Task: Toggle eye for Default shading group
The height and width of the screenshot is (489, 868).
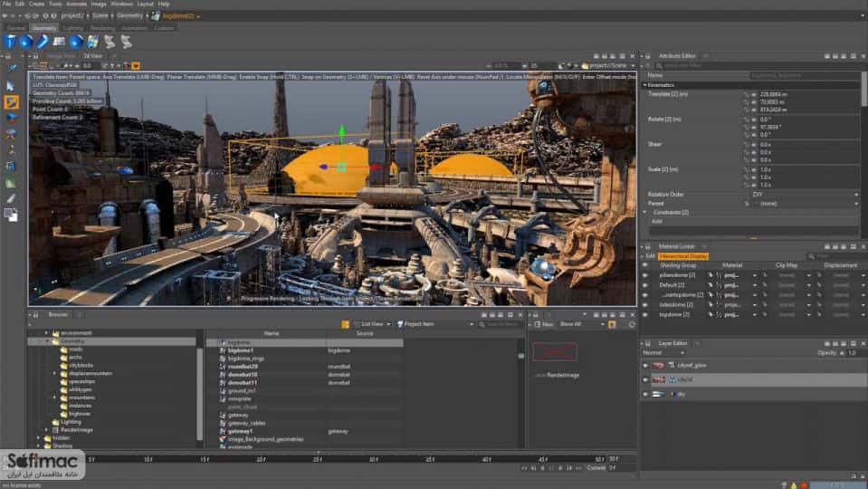Action: (645, 285)
